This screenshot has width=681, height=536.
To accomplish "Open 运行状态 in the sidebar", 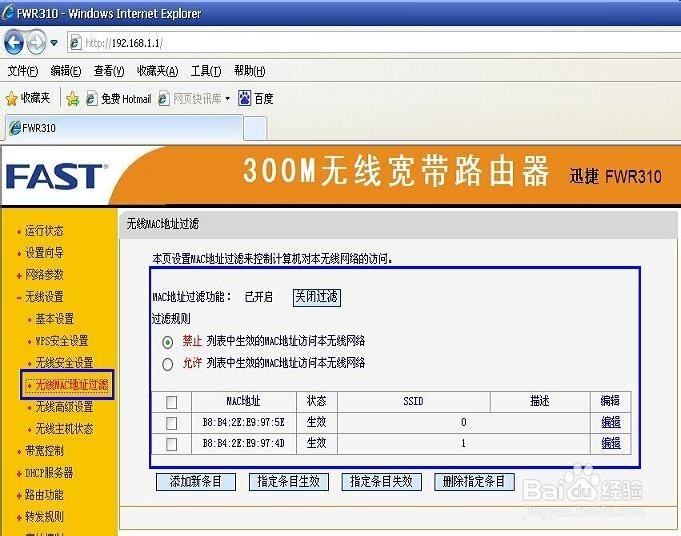I will (x=44, y=231).
